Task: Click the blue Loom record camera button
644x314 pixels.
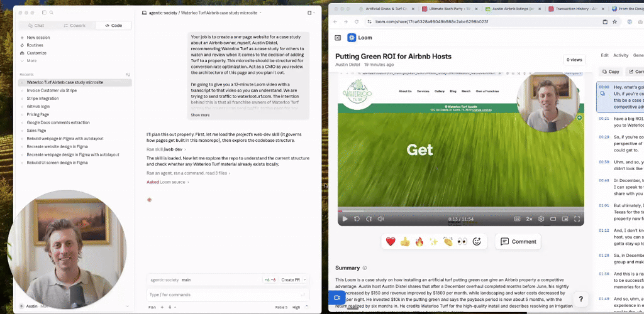Action: pos(337,298)
